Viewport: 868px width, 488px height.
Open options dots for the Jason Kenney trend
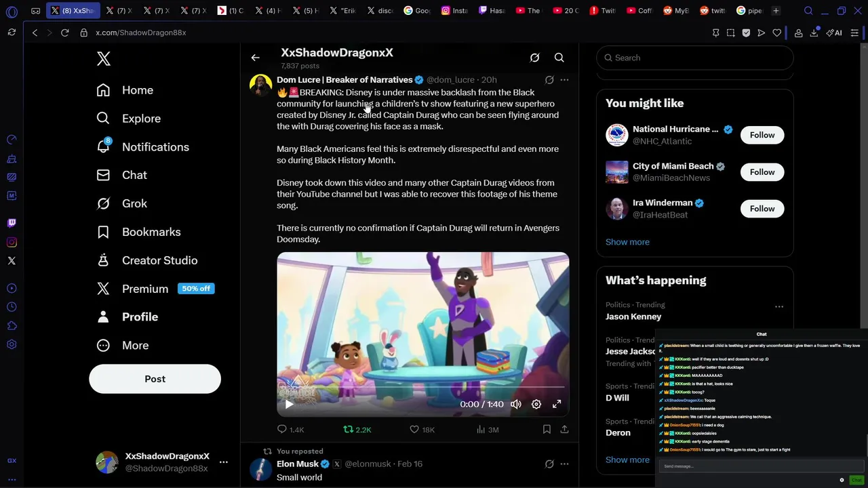[779, 306]
